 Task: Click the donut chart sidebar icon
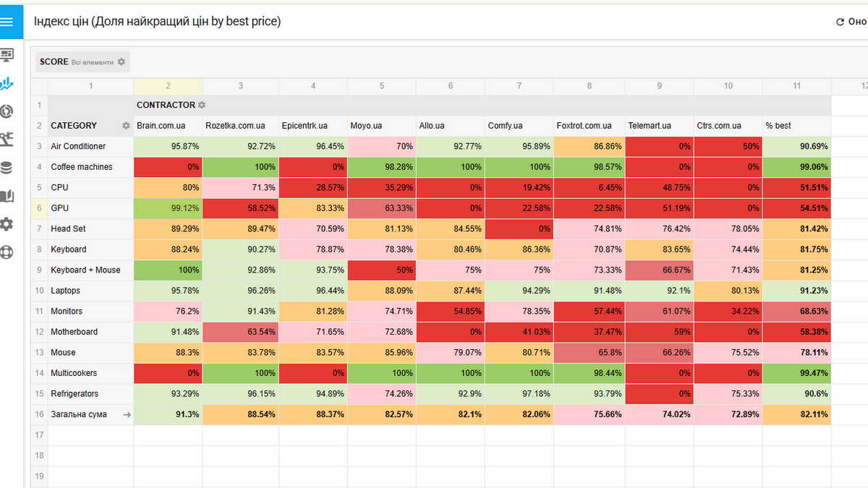coord(7,111)
